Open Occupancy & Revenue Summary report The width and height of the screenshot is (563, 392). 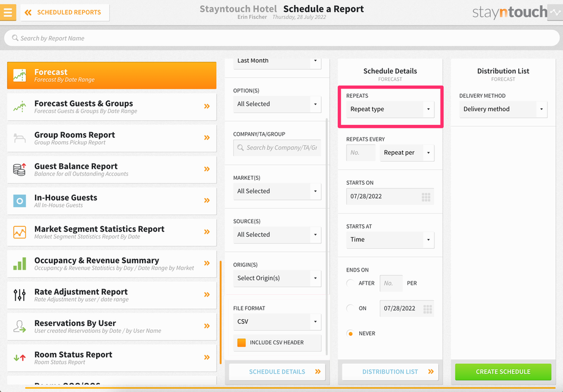[x=111, y=264]
